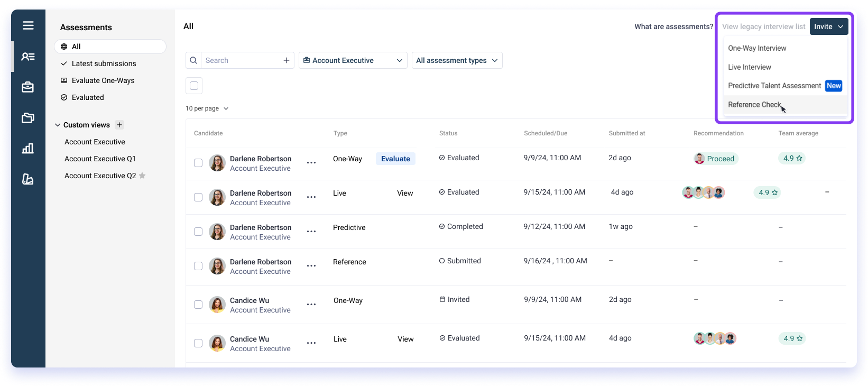Open Candice Wu's name in One-Way row

click(250, 300)
